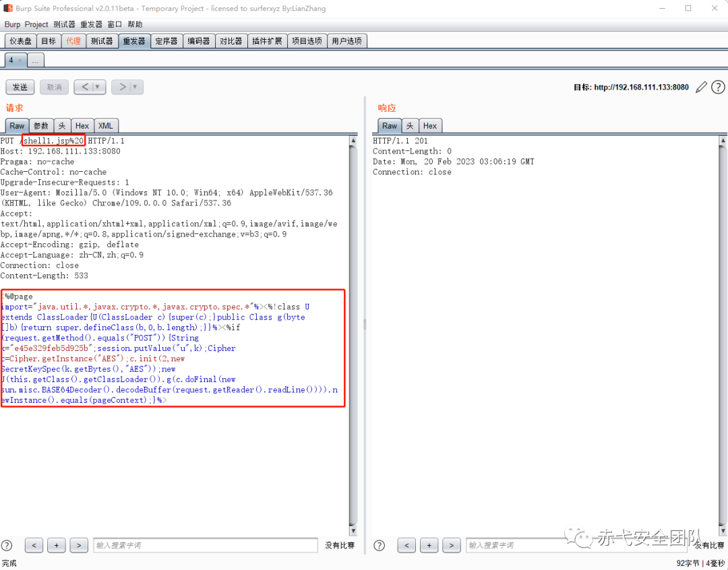The width and height of the screenshot is (728, 570).
Task: Click the 完成 status text
Action: [9, 563]
